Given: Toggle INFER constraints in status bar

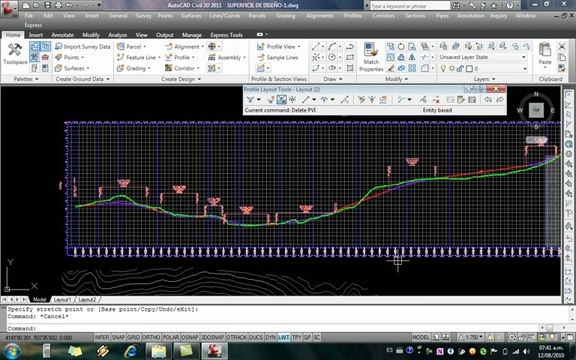Looking at the screenshot, I should click(x=102, y=337).
